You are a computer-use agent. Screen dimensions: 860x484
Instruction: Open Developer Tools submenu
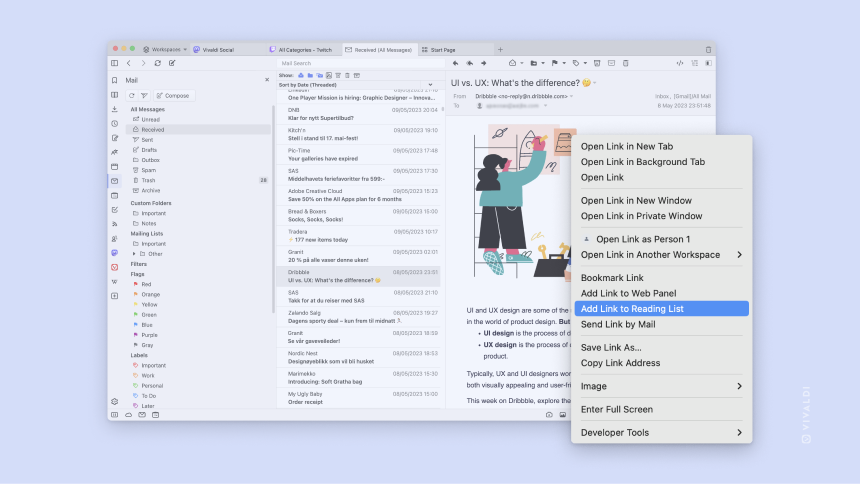(661, 432)
